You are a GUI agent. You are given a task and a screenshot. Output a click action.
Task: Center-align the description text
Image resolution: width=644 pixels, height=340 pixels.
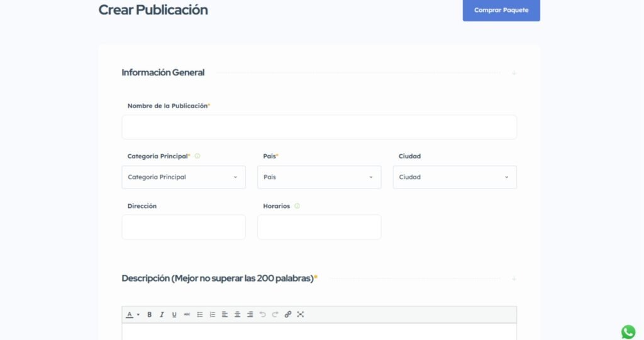coord(237,314)
